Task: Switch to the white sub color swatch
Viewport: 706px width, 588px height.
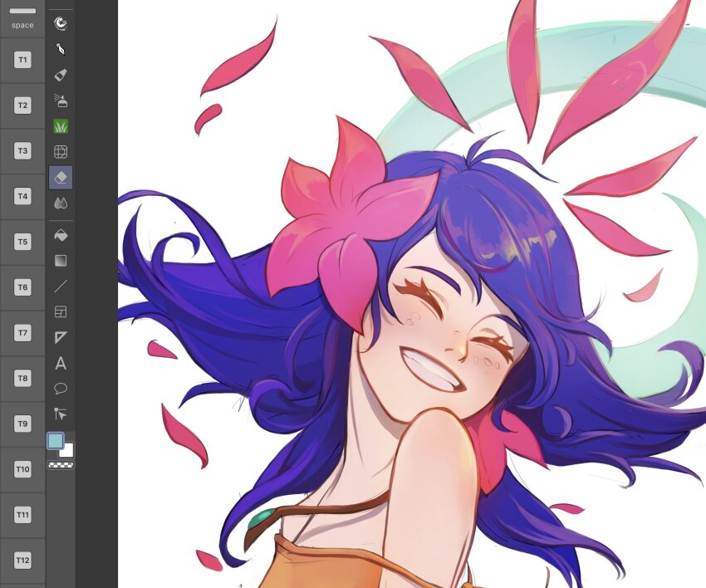Action: point(68,451)
